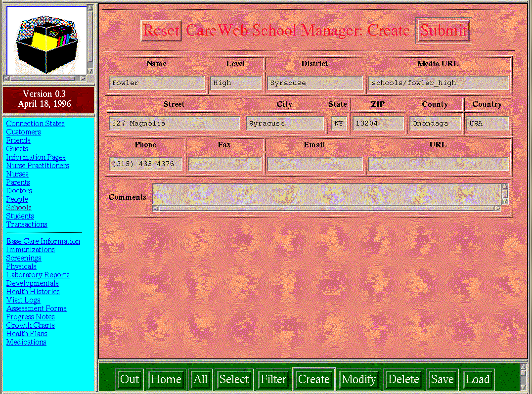
Task: Open the Screenings link
Action: point(24,258)
